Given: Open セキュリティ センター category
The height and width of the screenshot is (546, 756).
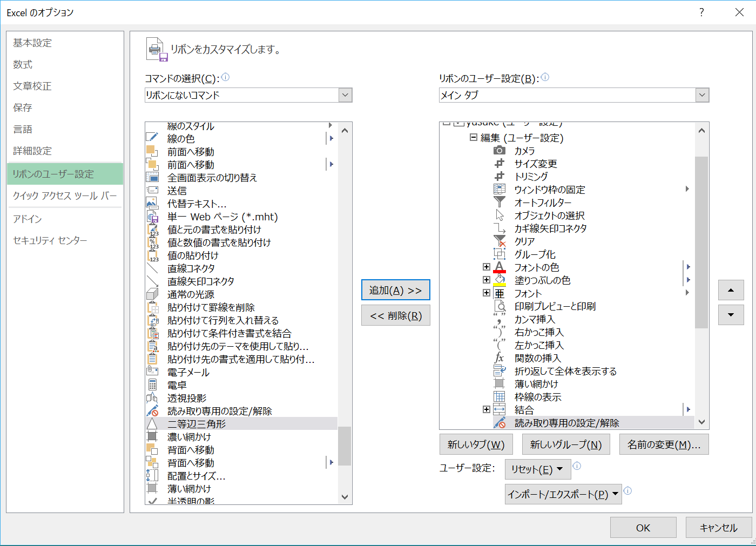Looking at the screenshot, I should point(65,240).
